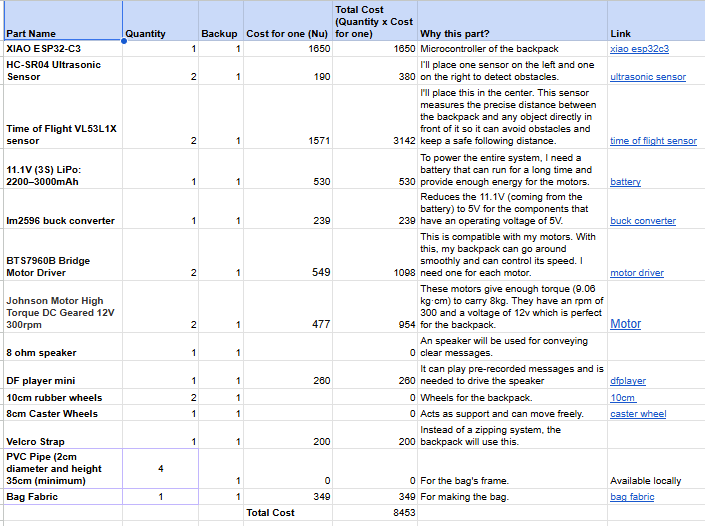Viewport: 705px width, 526px height.
Task: Select the Link column header cell
Action: 656,21
